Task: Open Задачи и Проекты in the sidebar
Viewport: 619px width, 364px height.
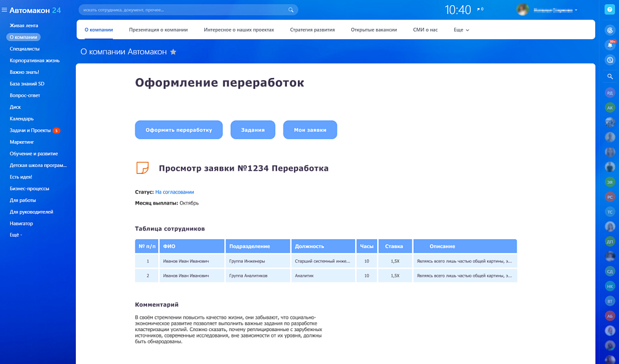Action: (x=30, y=131)
